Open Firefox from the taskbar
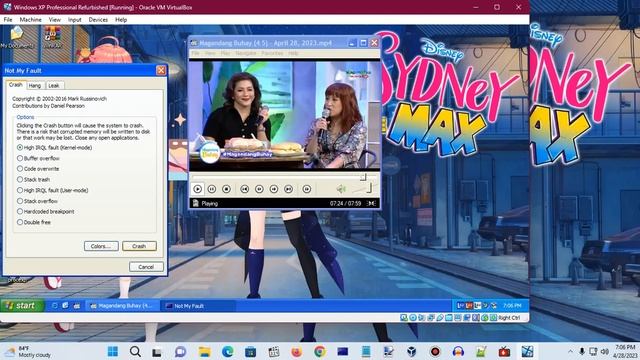 point(296,351)
